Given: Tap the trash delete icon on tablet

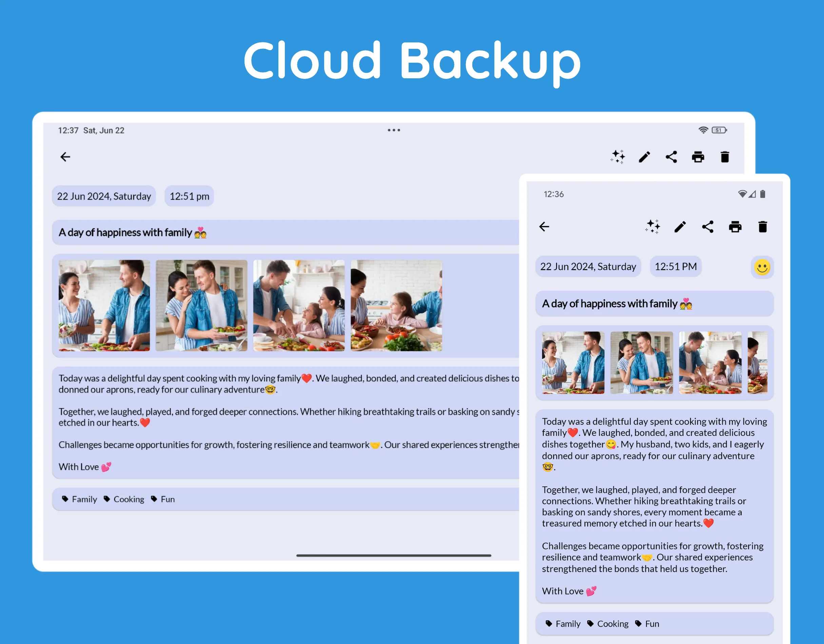Looking at the screenshot, I should point(725,157).
